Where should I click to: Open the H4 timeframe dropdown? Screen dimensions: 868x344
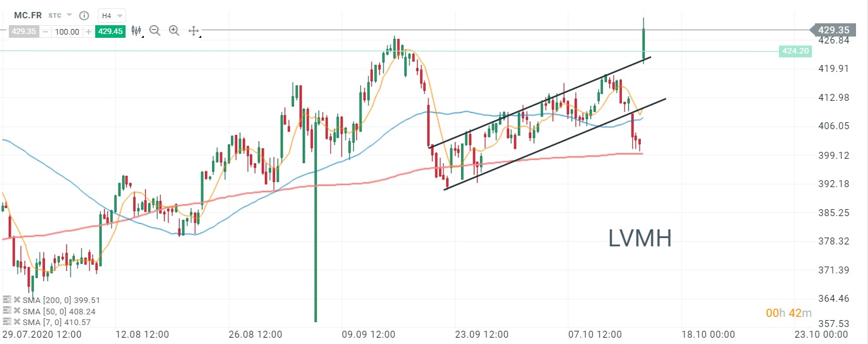[112, 15]
